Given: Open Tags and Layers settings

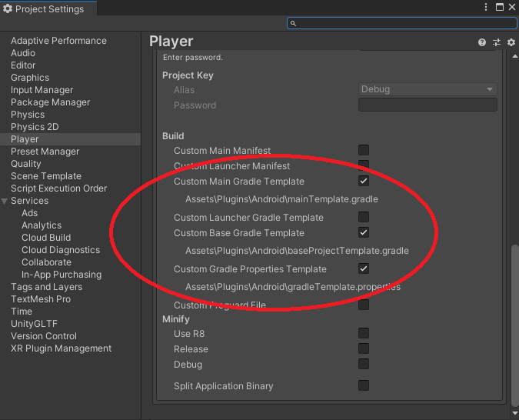Looking at the screenshot, I should point(46,287).
